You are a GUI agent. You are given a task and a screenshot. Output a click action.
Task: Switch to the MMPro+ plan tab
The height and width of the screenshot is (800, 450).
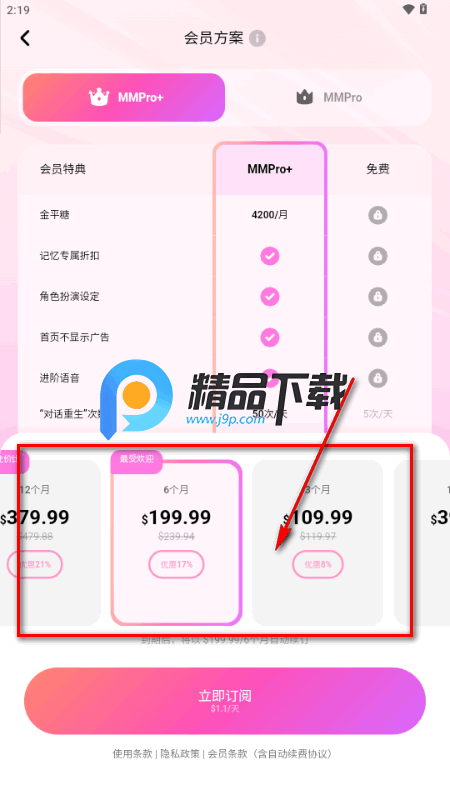(124, 97)
